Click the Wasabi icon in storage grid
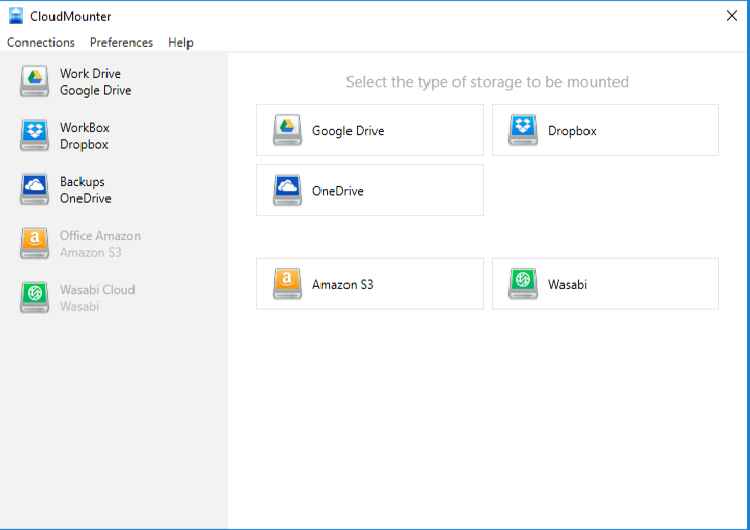The height and width of the screenshot is (530, 750). [x=524, y=284]
